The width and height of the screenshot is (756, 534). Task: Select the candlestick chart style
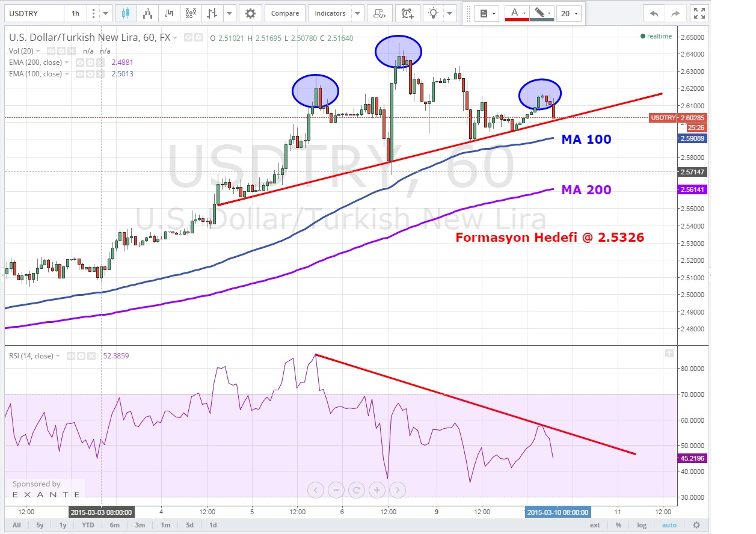125,13
